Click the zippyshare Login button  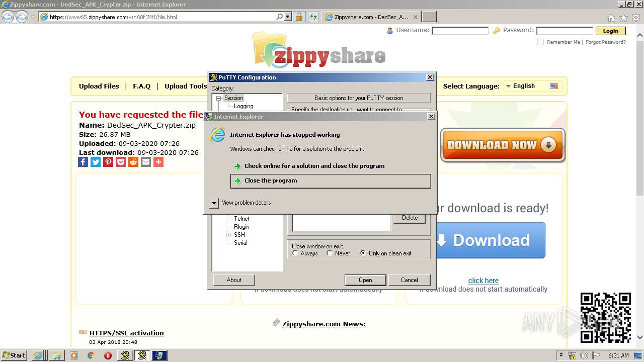(x=611, y=31)
